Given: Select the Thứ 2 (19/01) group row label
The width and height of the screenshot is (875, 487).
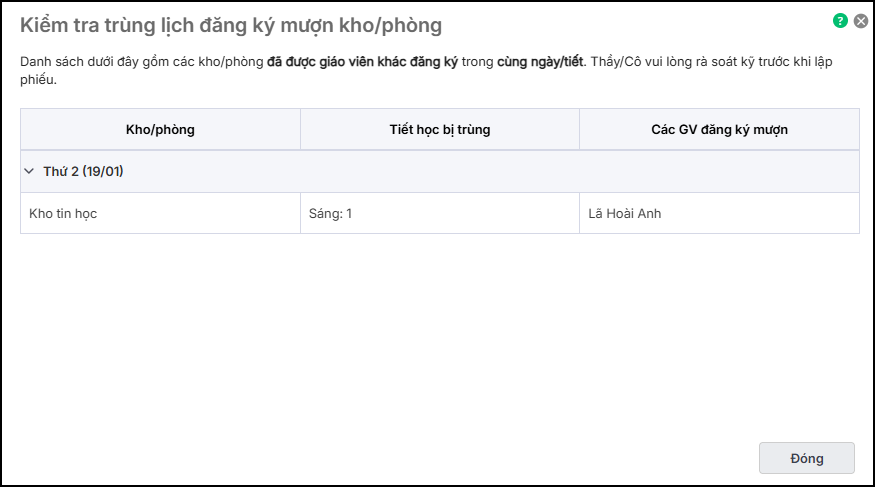Looking at the screenshot, I should coord(83,172).
